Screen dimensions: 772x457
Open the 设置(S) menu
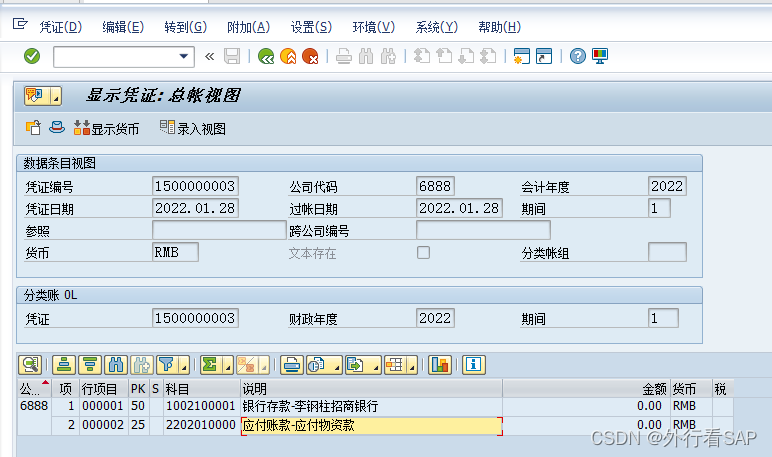tap(311, 27)
